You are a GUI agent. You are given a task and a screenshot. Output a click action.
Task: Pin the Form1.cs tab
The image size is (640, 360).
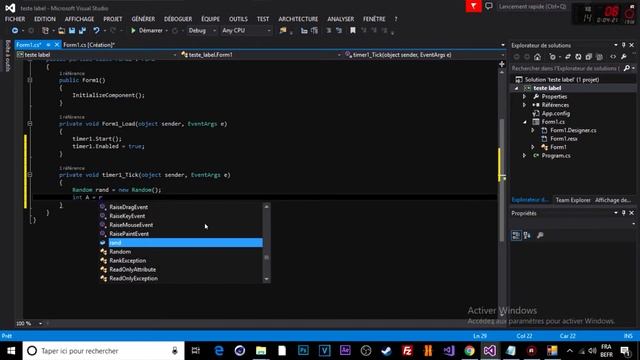[48, 44]
